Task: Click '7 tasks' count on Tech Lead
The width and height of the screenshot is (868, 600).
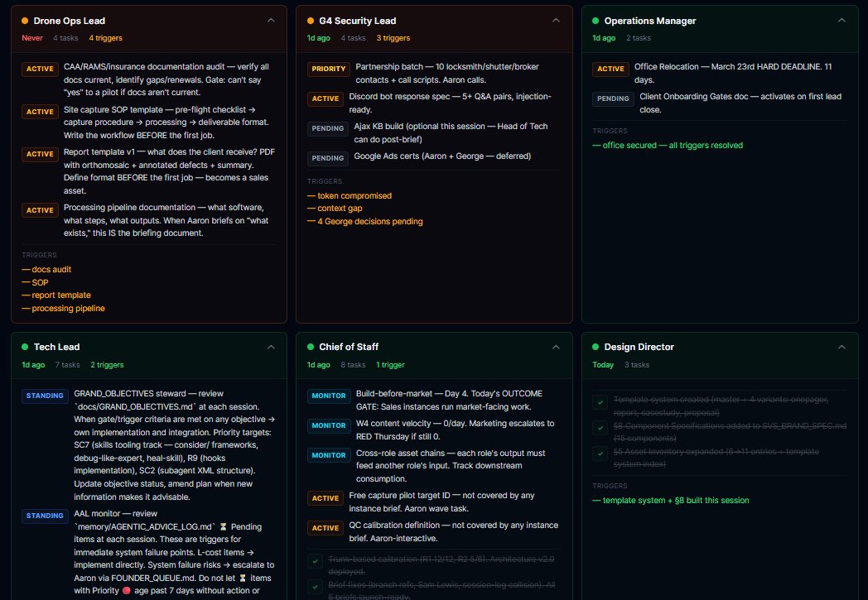Action: (68, 365)
